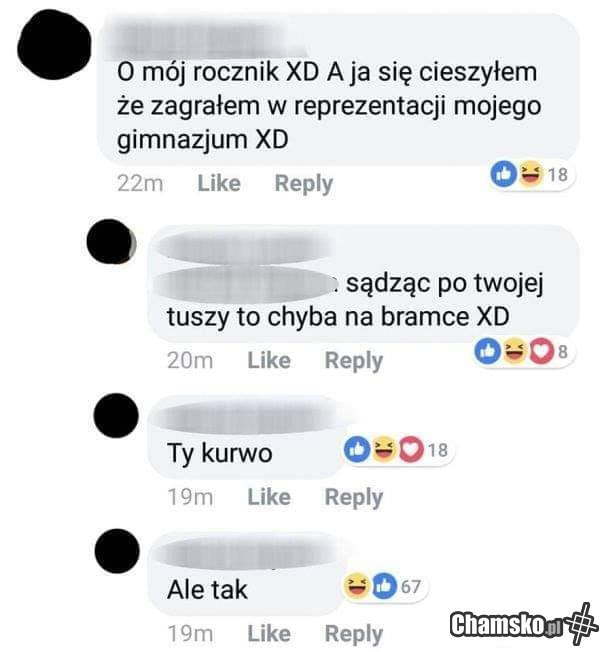Like the 20m reply about bramce
The image size is (600, 652).
coord(269,361)
